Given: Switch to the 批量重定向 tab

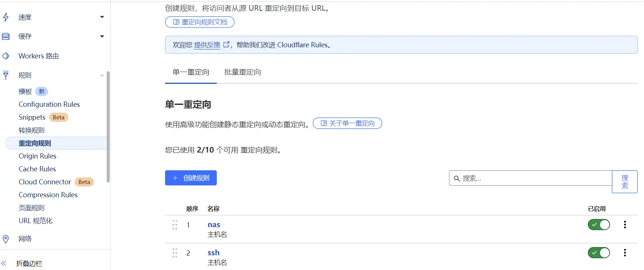Looking at the screenshot, I should click(242, 72).
